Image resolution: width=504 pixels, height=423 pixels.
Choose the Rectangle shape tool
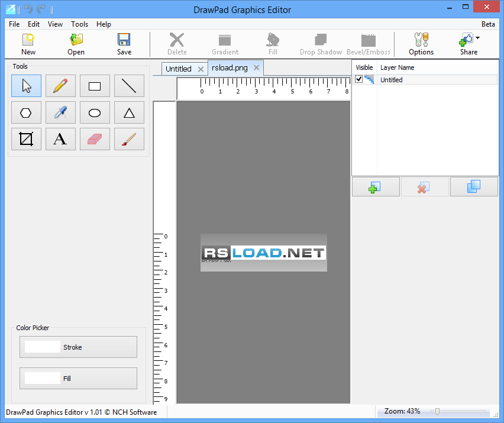[95, 86]
